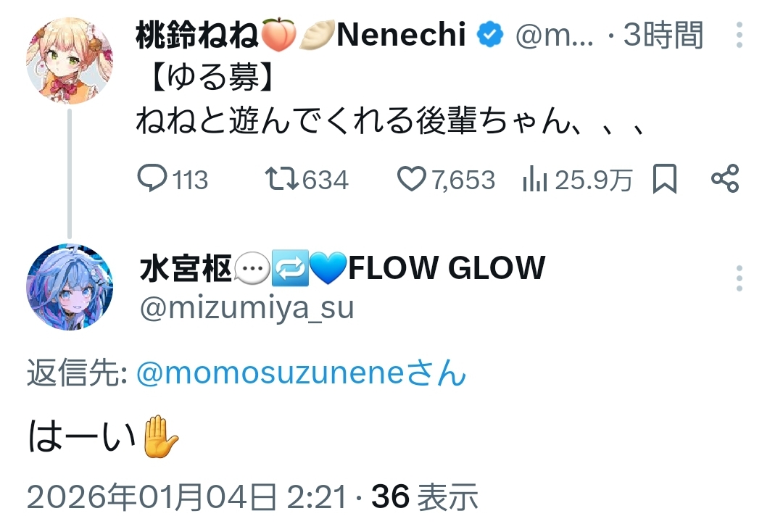Open more options on 水宮枢's reply
Viewport: 783px width, 532px height.
pyautogui.click(x=739, y=278)
